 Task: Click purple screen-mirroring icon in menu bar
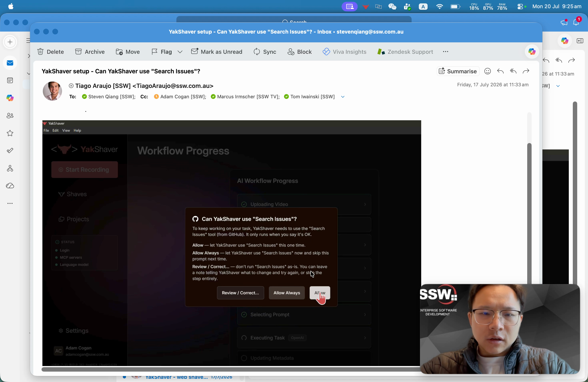[x=350, y=7]
